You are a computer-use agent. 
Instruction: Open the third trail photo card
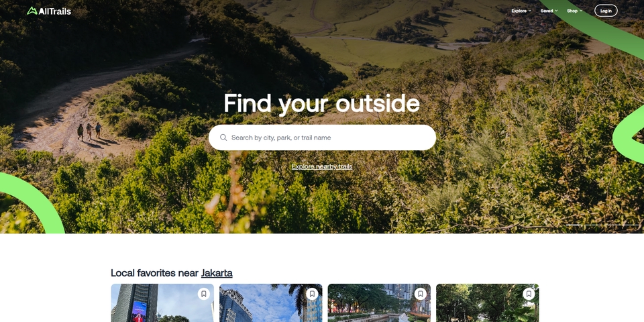click(379, 303)
